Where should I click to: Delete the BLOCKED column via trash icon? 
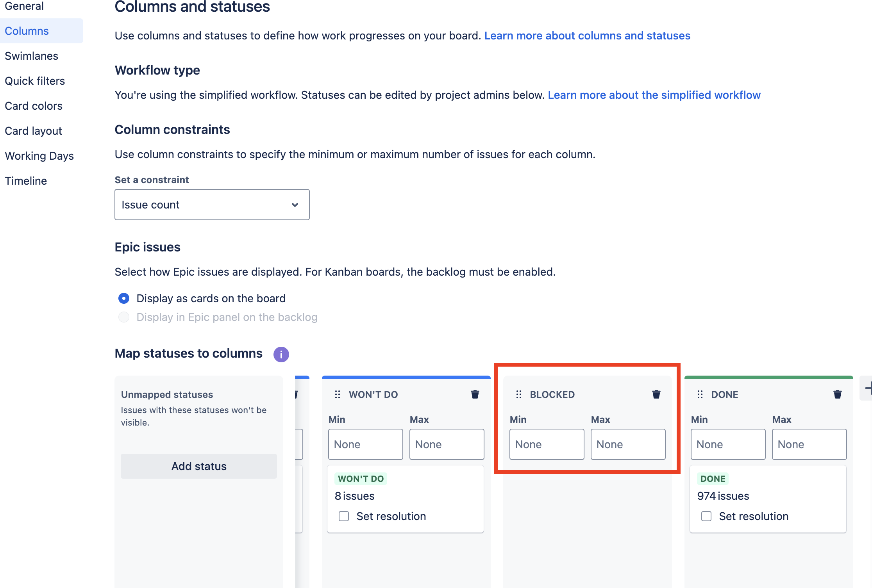(656, 394)
